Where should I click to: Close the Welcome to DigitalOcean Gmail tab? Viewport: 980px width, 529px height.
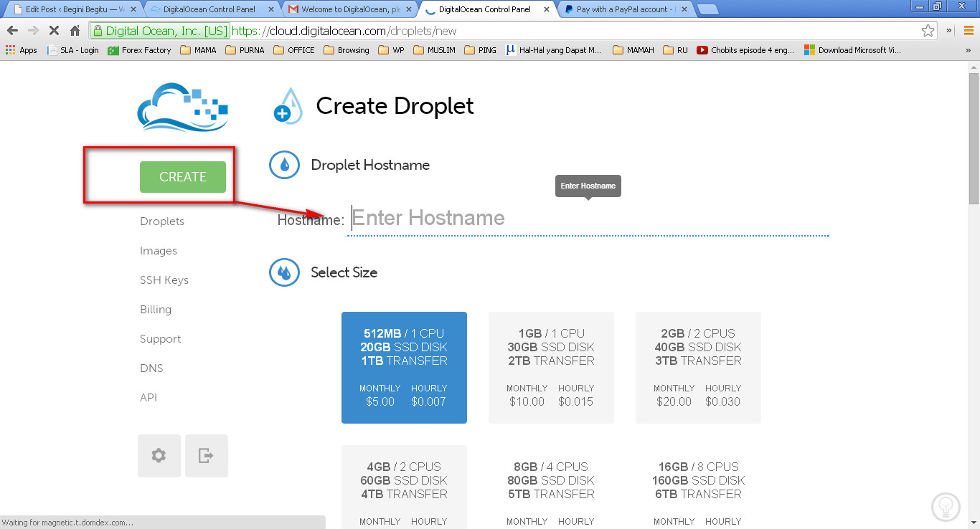click(408, 9)
